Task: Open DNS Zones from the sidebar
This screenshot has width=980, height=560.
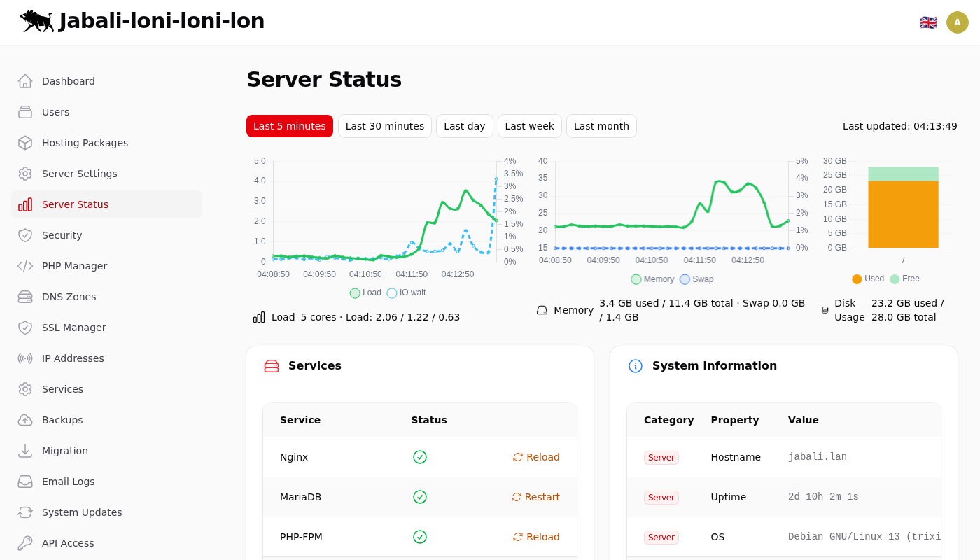Action: coord(69,297)
